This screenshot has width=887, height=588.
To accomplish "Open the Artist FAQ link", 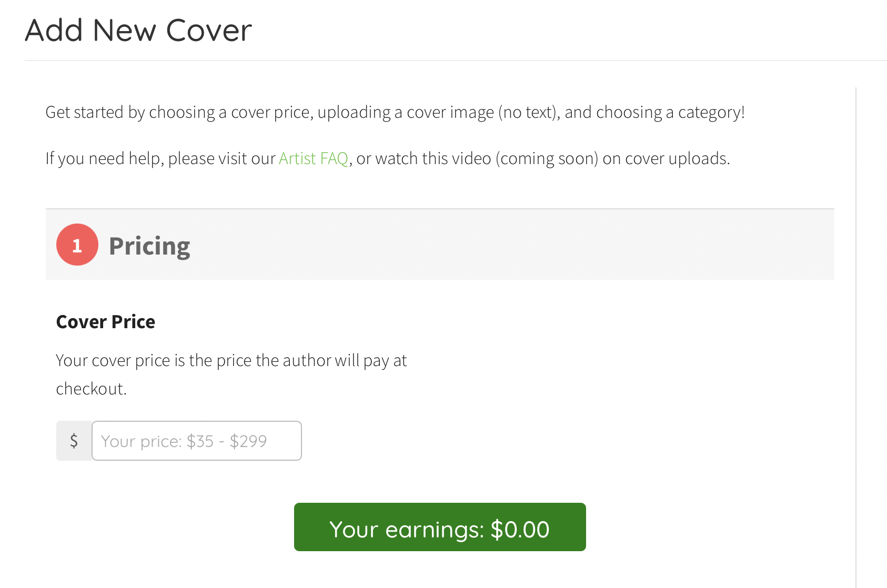I will pyautogui.click(x=314, y=158).
